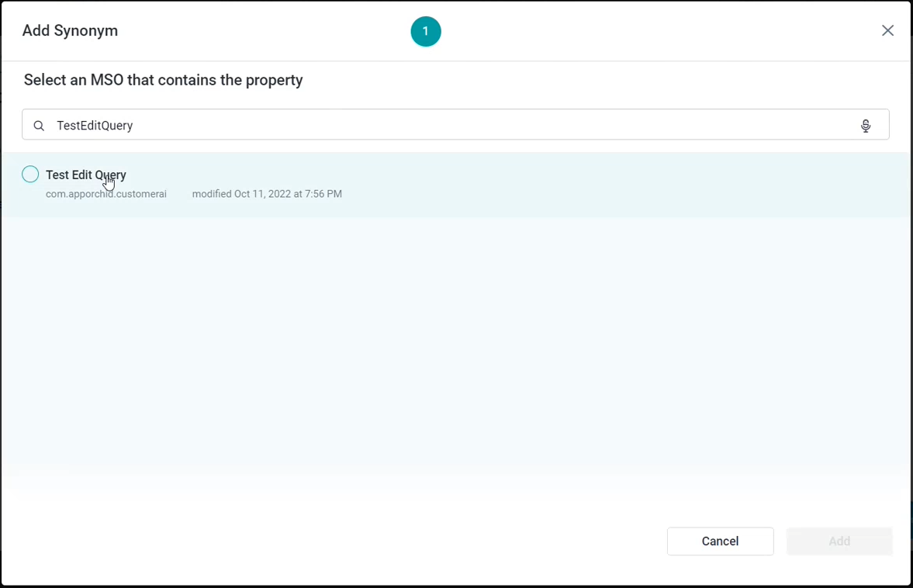913x588 pixels.
Task: Click the Add Synonym dialog title
Action: click(70, 31)
